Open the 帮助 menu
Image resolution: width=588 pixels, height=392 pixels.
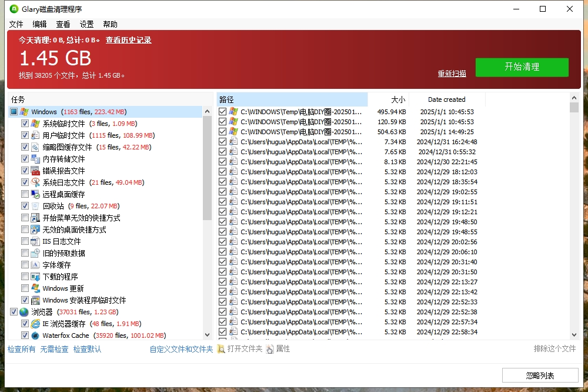point(111,24)
